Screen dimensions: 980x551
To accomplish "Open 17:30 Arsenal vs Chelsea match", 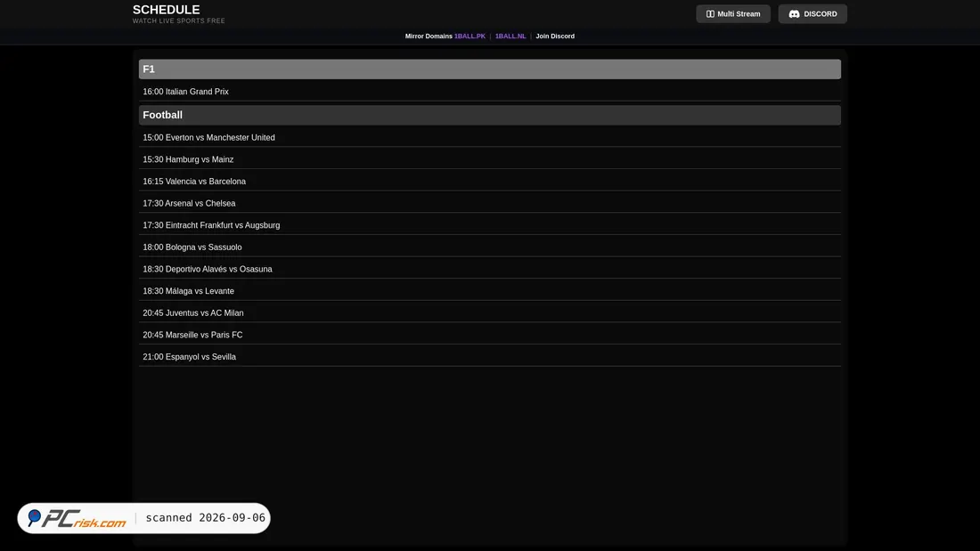I will (489, 203).
